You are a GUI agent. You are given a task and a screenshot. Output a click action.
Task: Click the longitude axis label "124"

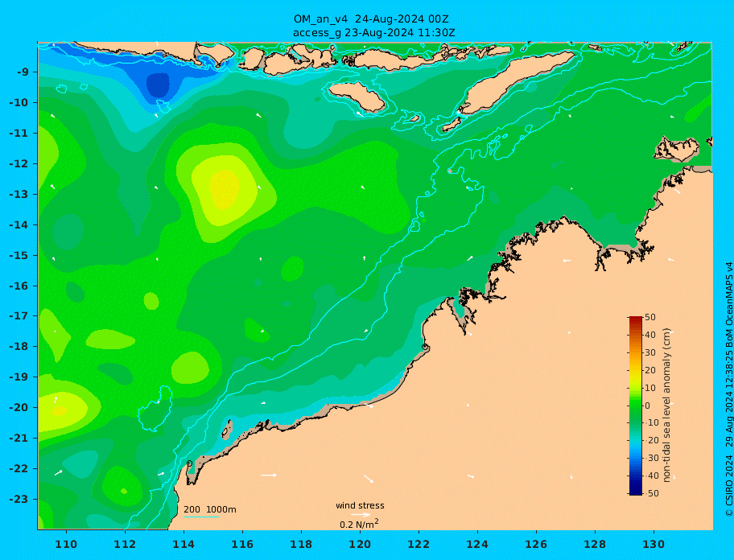(477, 544)
